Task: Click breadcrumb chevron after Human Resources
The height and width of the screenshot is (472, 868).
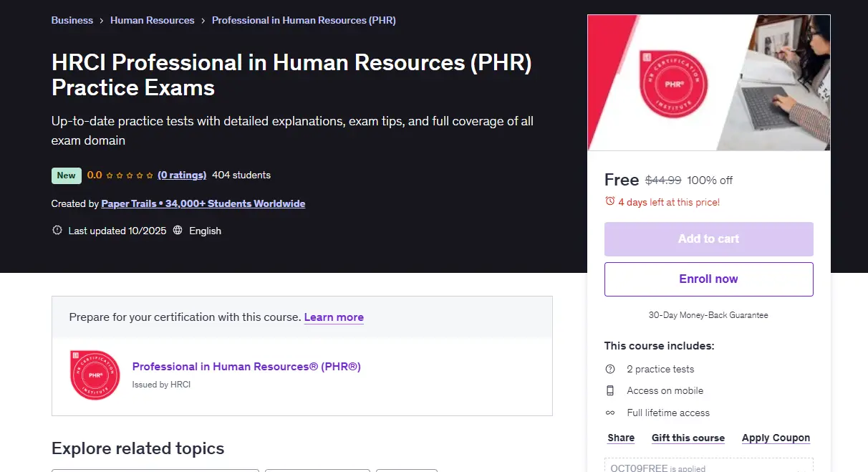Action: click(203, 21)
